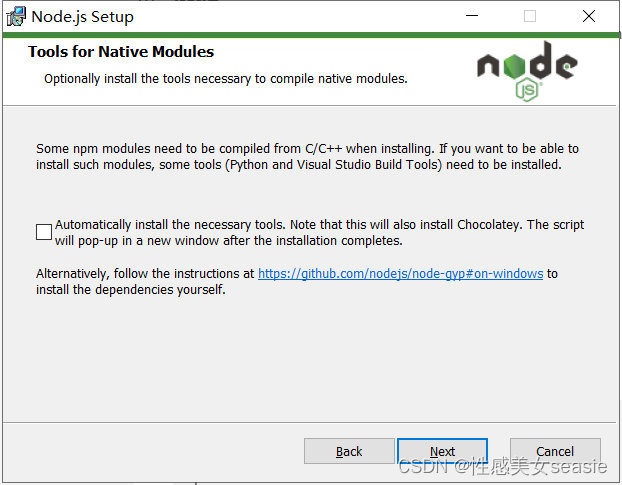The height and width of the screenshot is (485, 622).
Task: Click the 'Node.js Setup' title bar text
Action: (x=83, y=17)
